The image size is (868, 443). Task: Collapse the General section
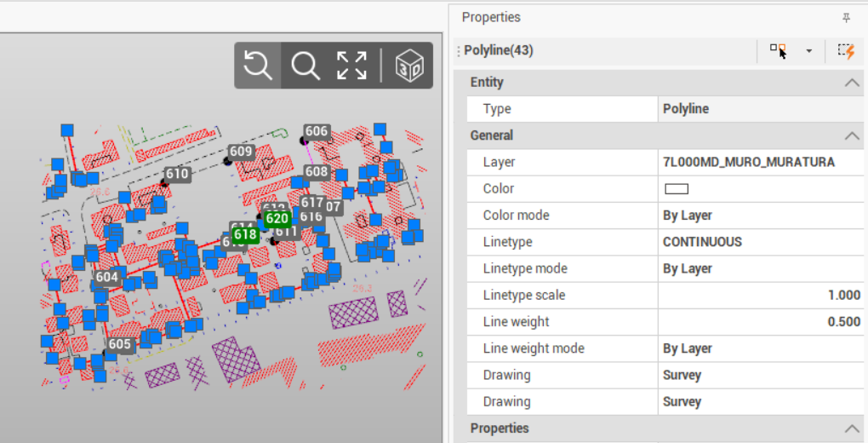click(x=851, y=135)
